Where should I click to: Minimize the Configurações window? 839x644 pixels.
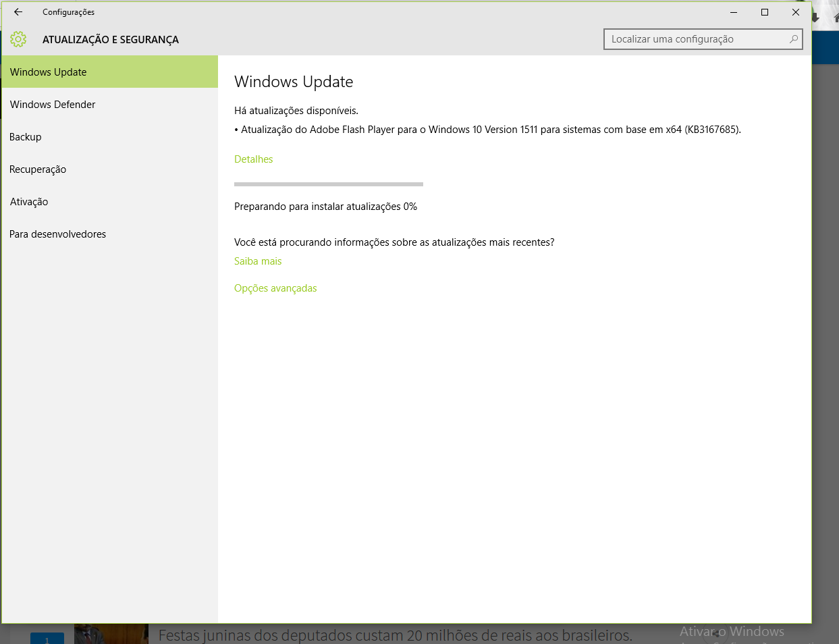coord(734,12)
